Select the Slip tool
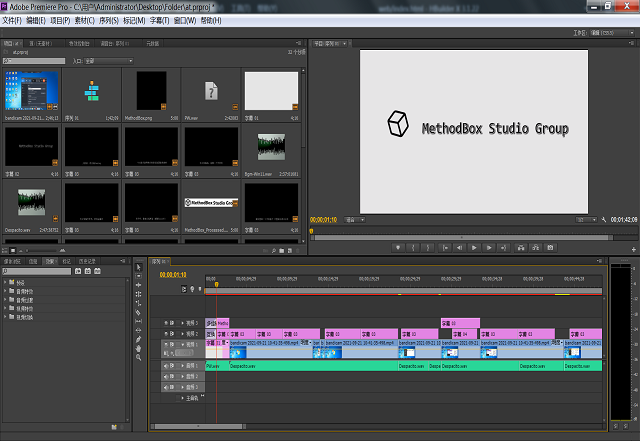The height and width of the screenshot is (441, 640). pos(138,321)
